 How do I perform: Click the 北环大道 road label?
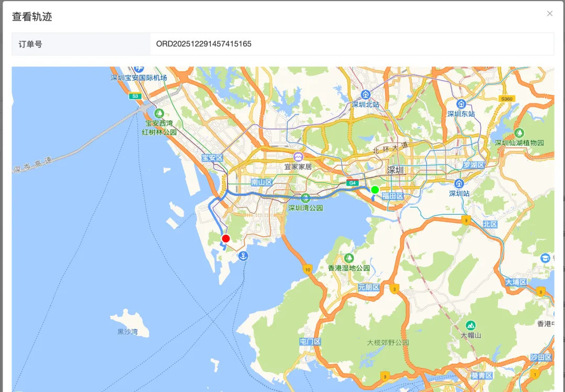(x=391, y=148)
